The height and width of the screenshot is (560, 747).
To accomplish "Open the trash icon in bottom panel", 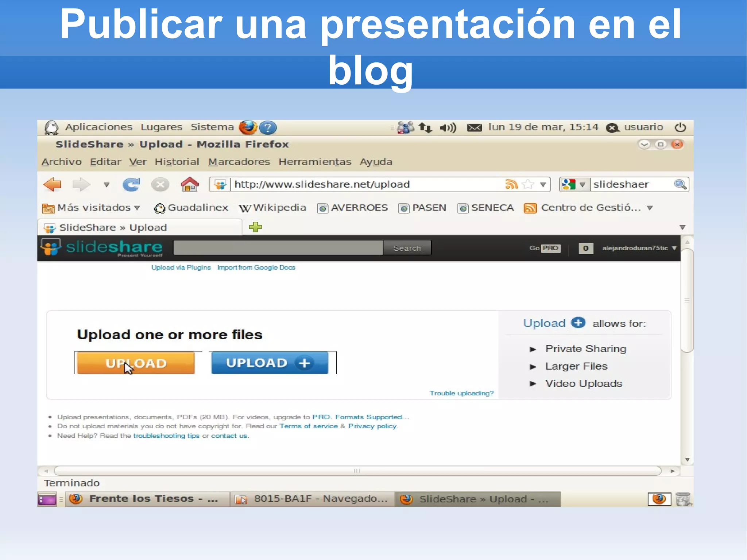I will click(683, 499).
